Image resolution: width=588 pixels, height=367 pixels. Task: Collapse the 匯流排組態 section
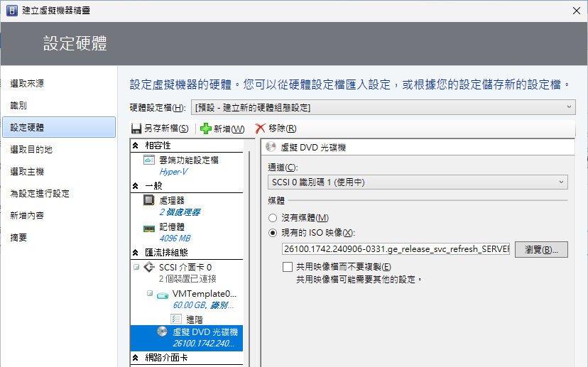(x=136, y=252)
